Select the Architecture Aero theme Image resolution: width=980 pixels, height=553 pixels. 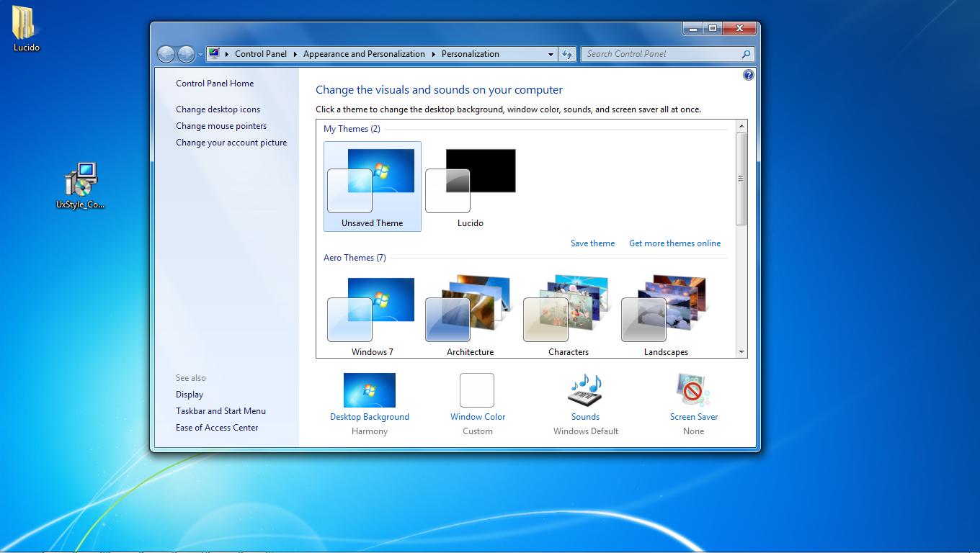pos(471,315)
